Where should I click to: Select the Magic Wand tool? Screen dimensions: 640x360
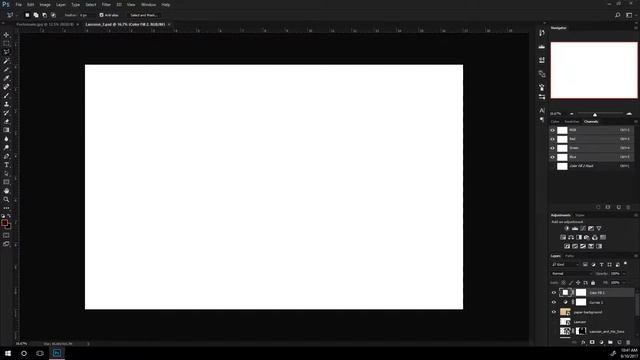6,61
